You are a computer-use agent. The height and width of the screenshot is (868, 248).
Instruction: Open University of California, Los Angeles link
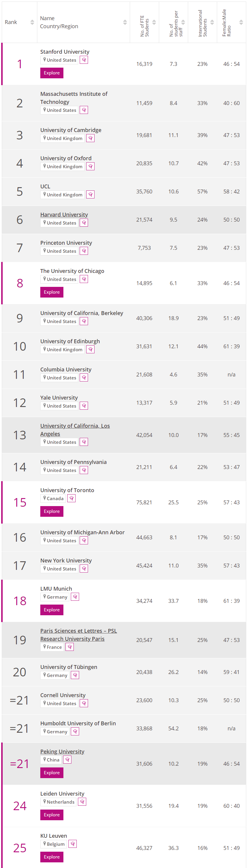75,430
